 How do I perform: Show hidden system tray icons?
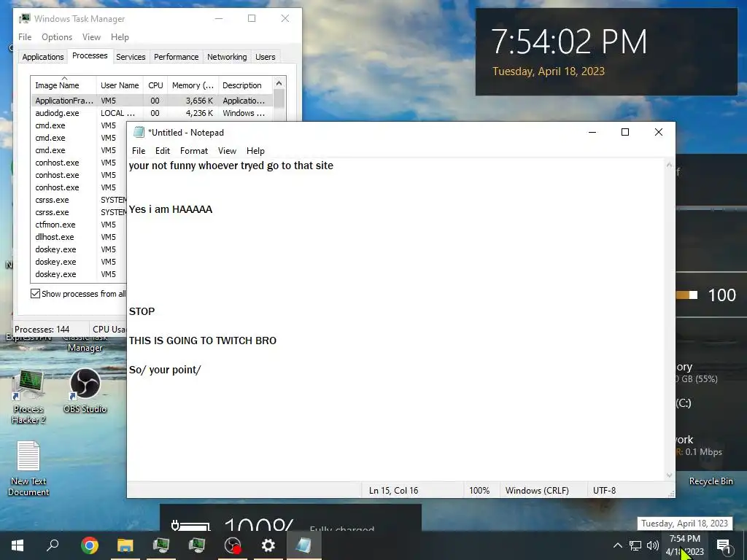tap(617, 545)
